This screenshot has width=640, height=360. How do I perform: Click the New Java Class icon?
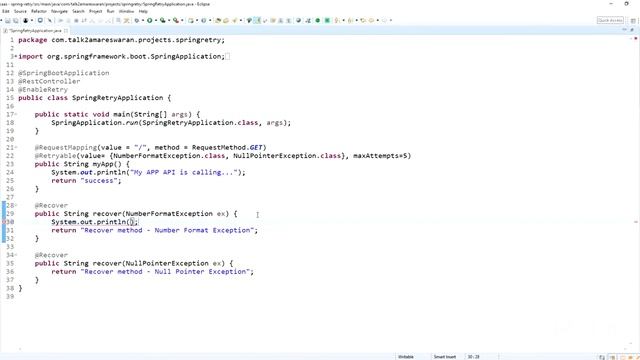[x=203, y=20]
